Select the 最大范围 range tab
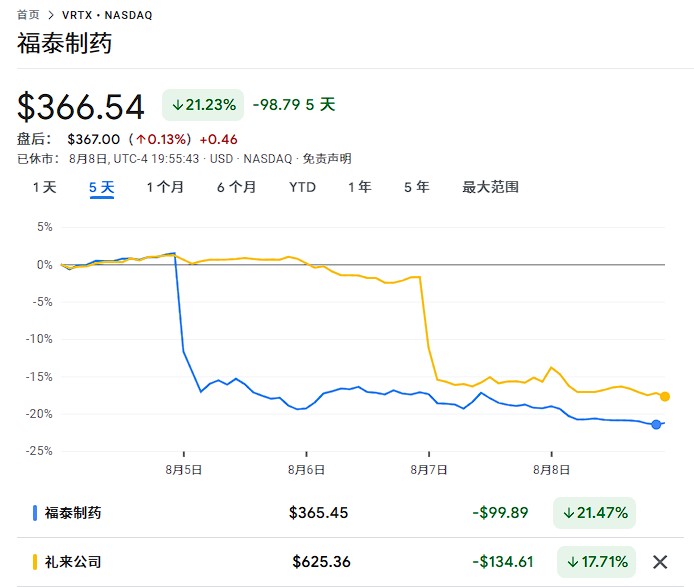Viewport: 694px width, 587px height. coord(490,187)
